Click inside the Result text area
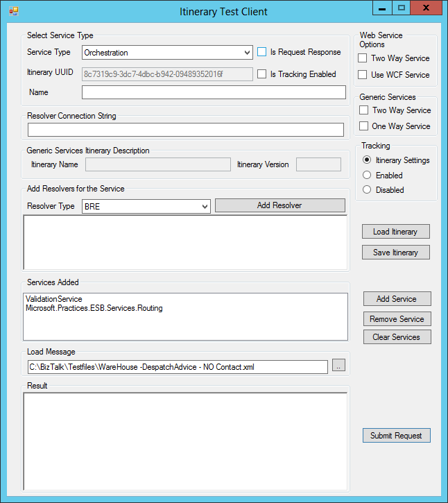This screenshot has height=503, width=448. point(185,441)
